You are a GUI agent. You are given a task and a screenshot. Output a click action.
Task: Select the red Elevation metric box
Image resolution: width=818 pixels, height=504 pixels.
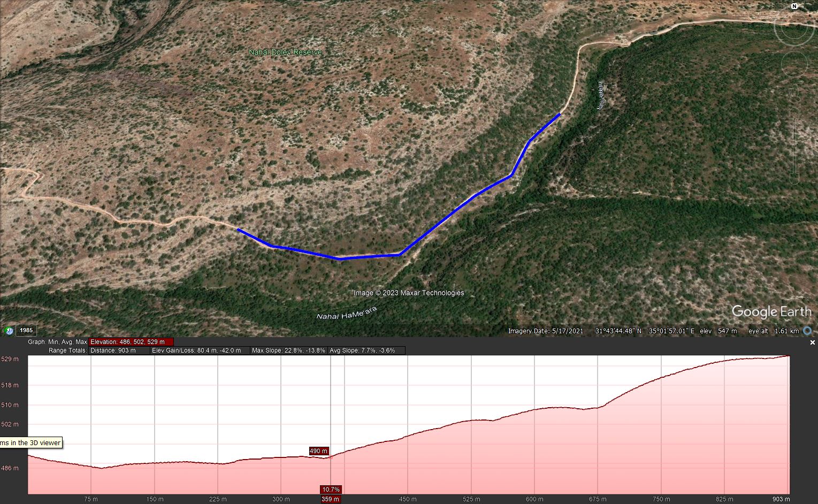point(131,342)
